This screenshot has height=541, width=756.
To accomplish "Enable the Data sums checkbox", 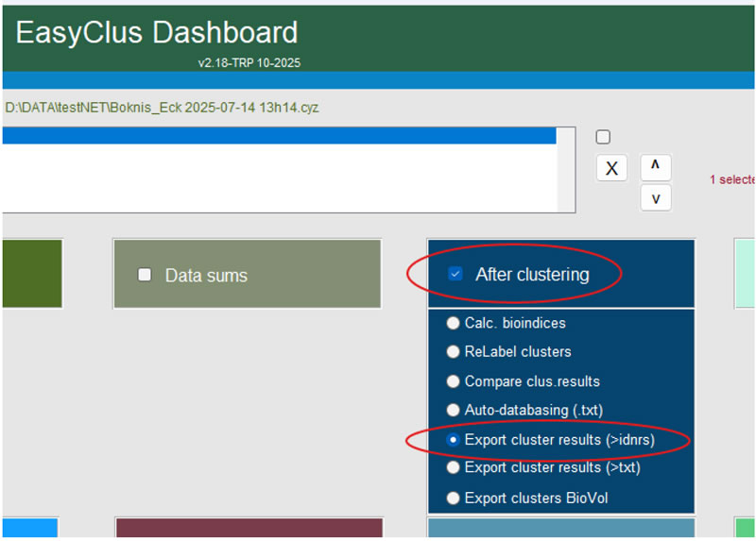I will (145, 276).
